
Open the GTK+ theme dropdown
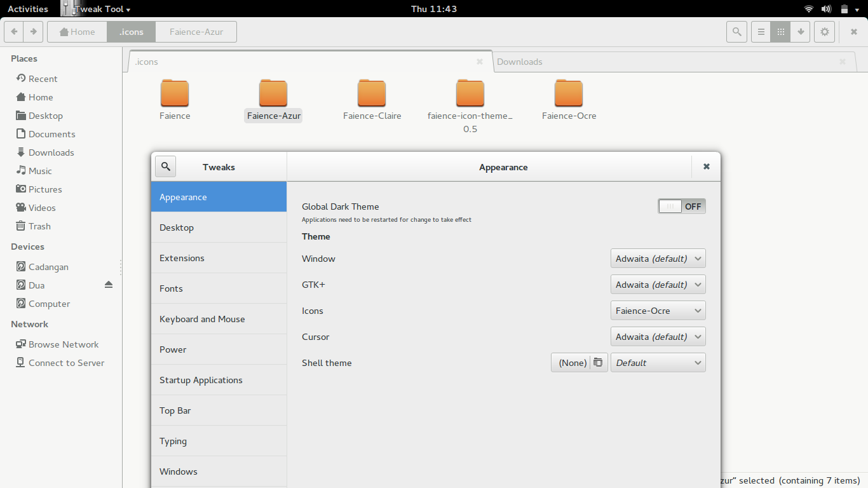click(658, 284)
